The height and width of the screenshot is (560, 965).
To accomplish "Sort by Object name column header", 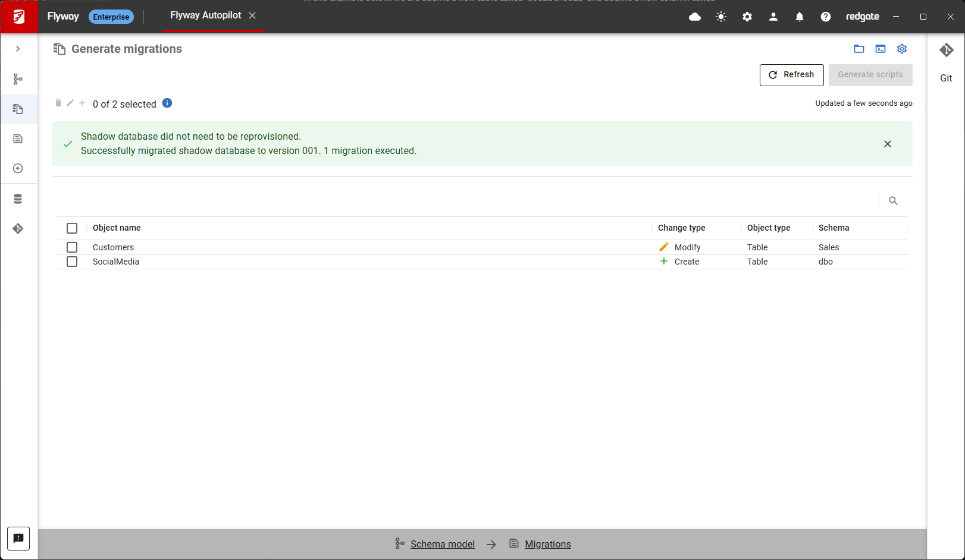I will (117, 228).
